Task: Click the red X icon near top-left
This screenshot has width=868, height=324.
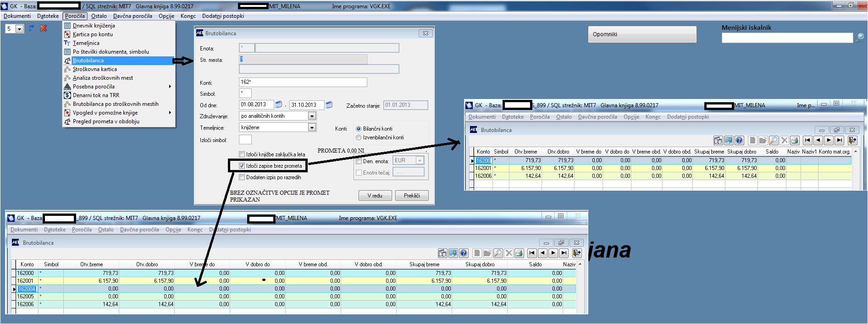Action: (x=44, y=28)
